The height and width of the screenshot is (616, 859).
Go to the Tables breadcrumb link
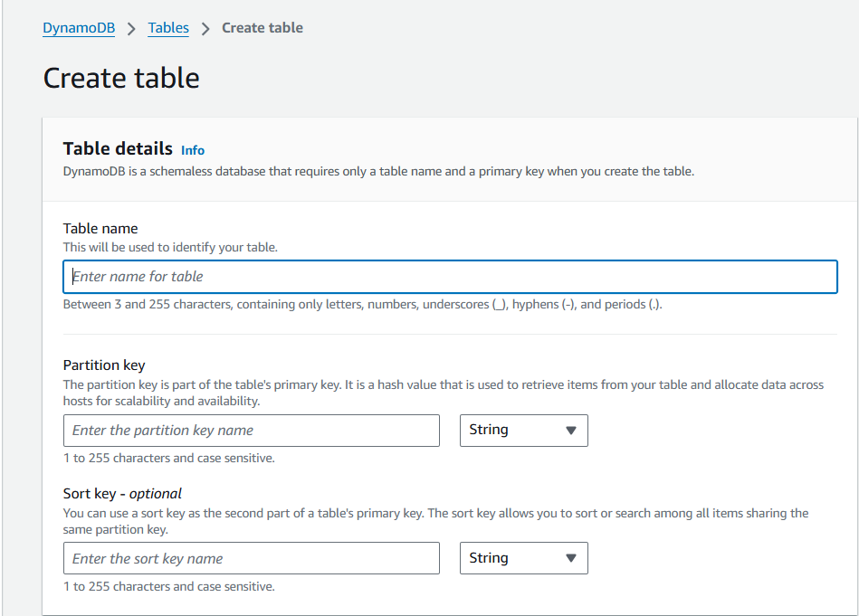tap(168, 28)
